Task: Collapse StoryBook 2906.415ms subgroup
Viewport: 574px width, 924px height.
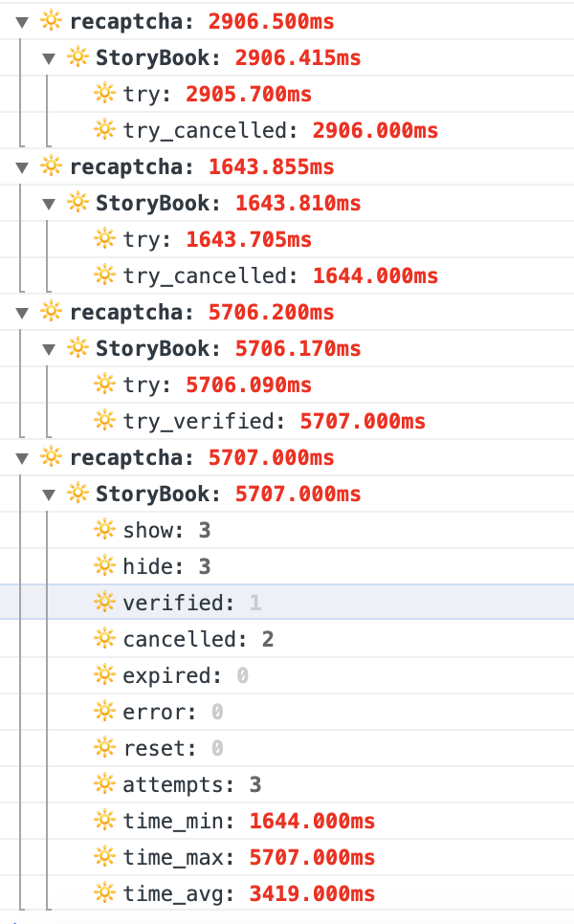Action: point(50,58)
